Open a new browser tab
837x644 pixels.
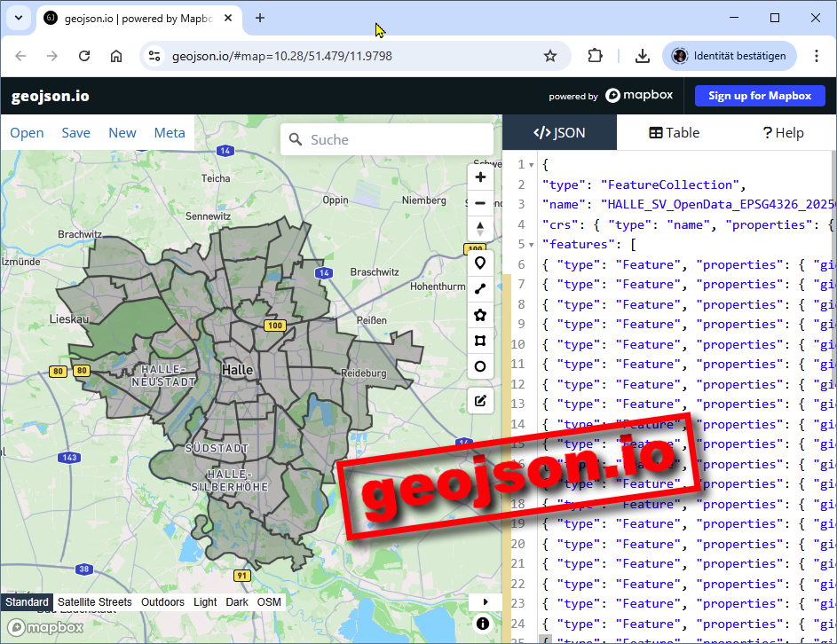pos(260,18)
